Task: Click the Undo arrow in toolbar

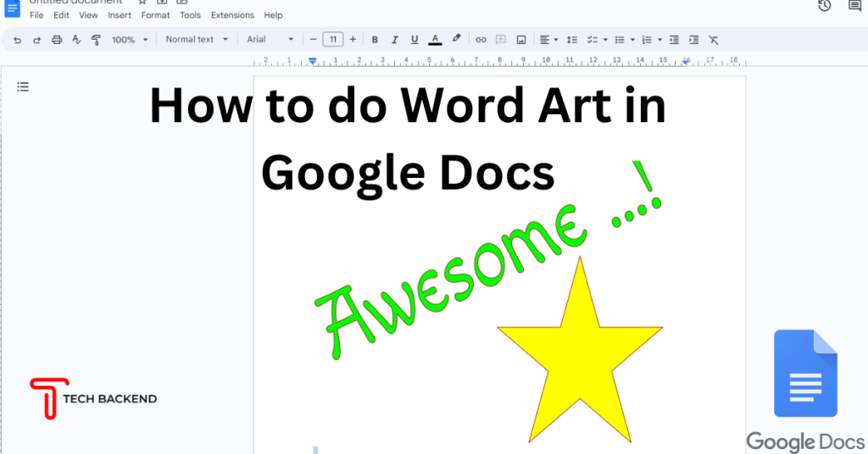Action: (17, 40)
